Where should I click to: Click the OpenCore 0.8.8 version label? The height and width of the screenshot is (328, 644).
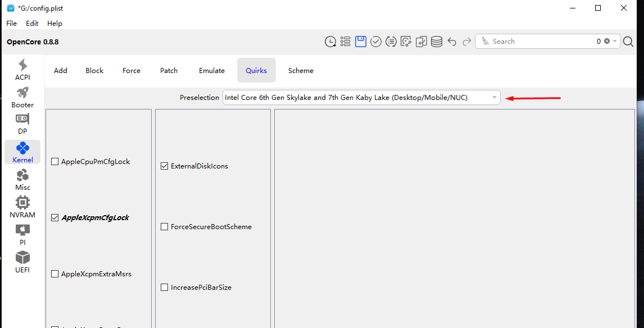[33, 42]
